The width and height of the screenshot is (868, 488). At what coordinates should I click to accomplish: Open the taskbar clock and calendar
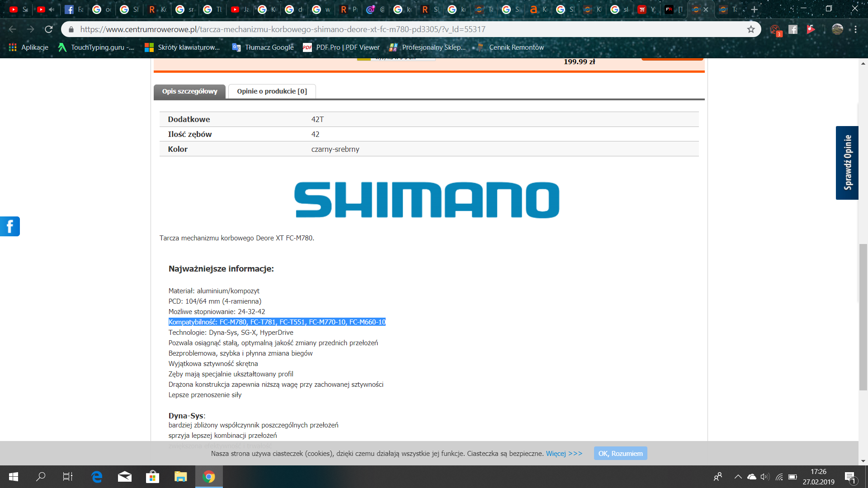click(x=818, y=477)
